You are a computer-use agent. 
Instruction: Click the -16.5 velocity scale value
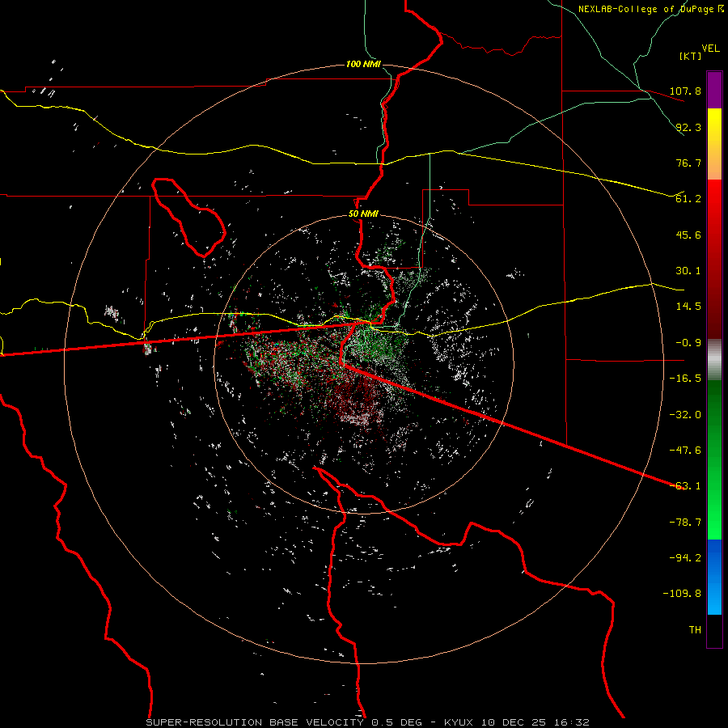click(685, 379)
